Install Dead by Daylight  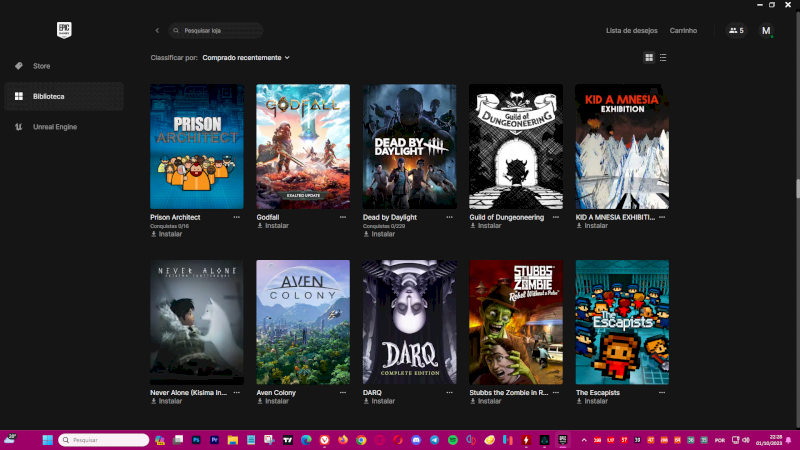click(x=379, y=234)
